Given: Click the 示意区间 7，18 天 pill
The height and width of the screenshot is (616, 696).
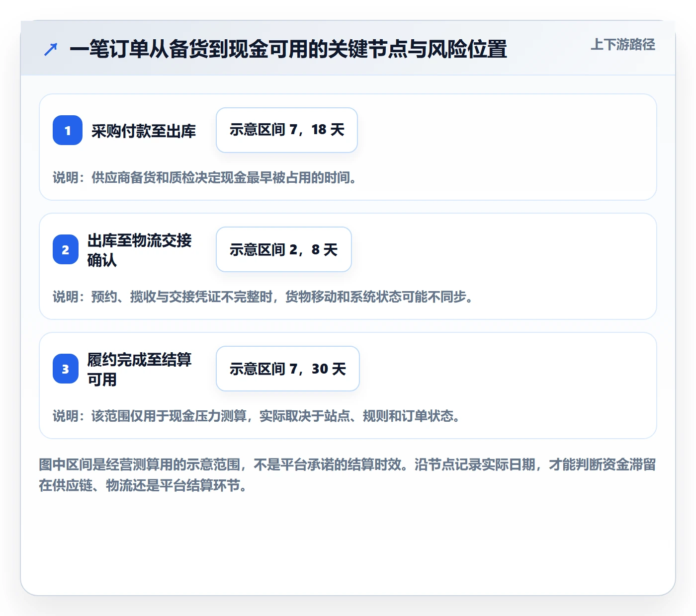Looking at the screenshot, I should (287, 130).
